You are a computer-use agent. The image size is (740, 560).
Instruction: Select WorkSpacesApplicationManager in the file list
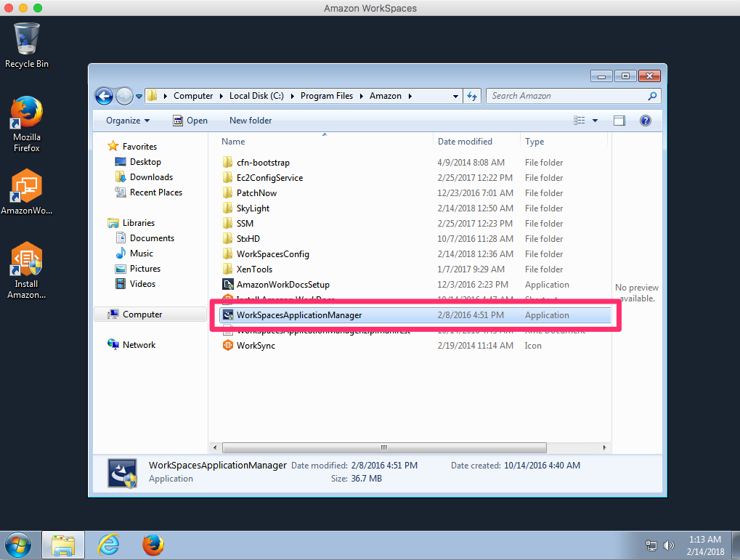[298, 315]
